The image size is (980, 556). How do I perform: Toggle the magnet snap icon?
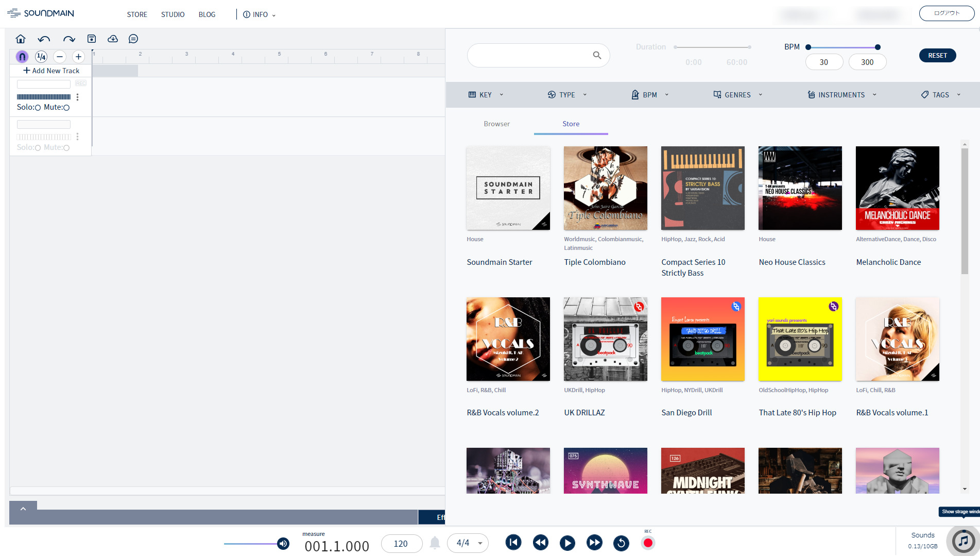(x=22, y=57)
